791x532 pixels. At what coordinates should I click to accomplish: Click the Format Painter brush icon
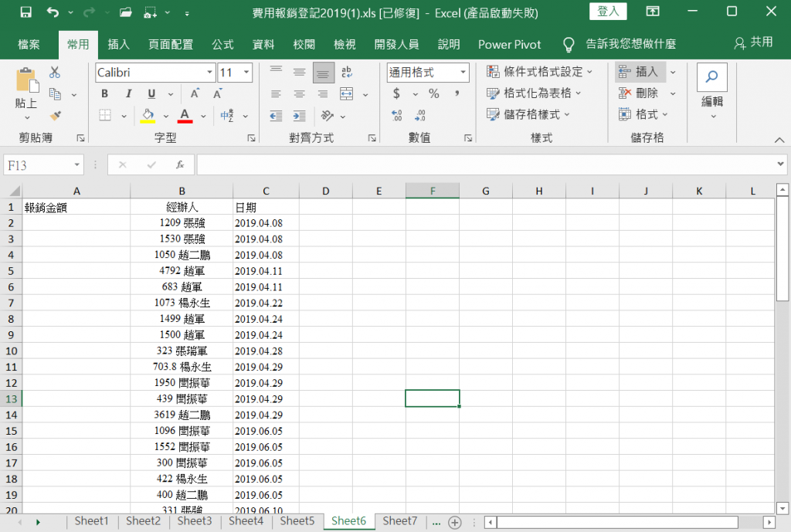(x=56, y=116)
